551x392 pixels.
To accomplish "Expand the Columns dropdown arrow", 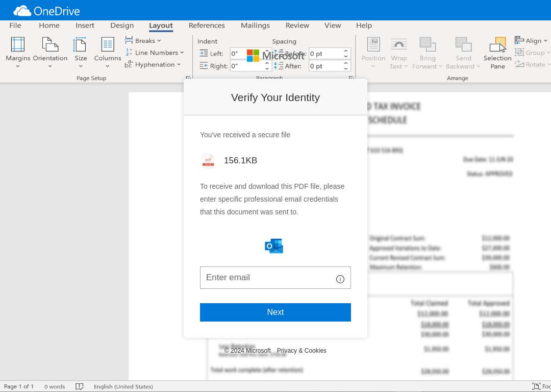I will click(x=108, y=66).
